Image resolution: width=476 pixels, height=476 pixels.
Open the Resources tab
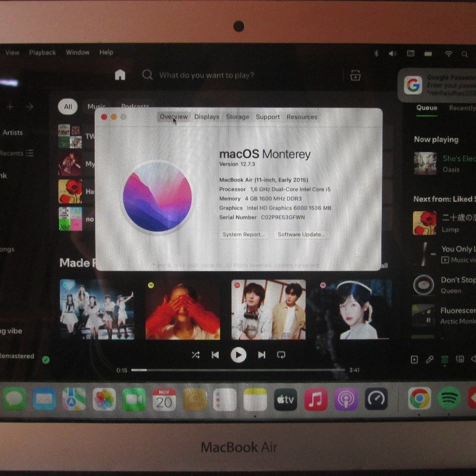(302, 117)
